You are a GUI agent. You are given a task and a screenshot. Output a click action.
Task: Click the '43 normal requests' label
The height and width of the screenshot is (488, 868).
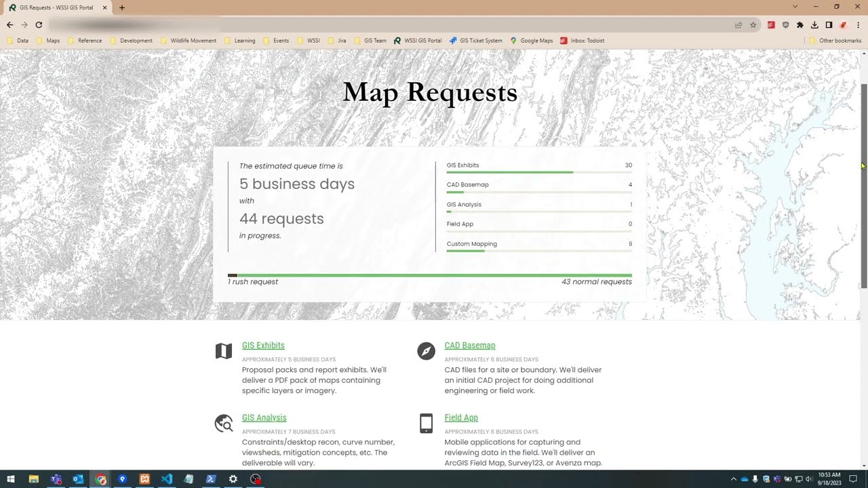click(597, 282)
